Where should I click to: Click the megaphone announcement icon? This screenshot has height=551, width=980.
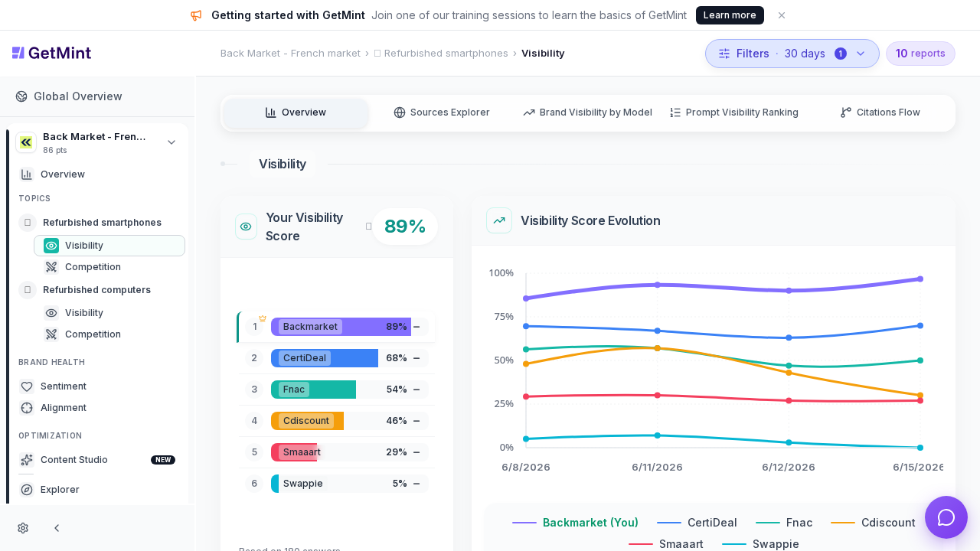[196, 15]
